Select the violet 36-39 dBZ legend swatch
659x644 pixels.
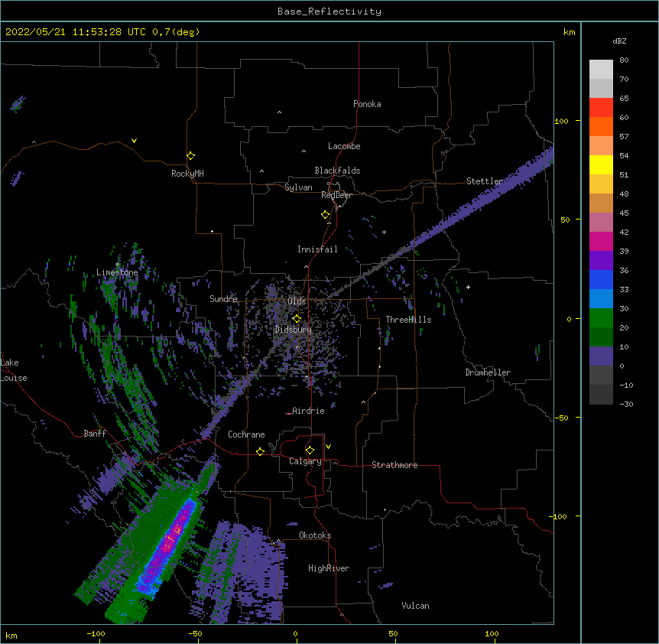[601, 261]
